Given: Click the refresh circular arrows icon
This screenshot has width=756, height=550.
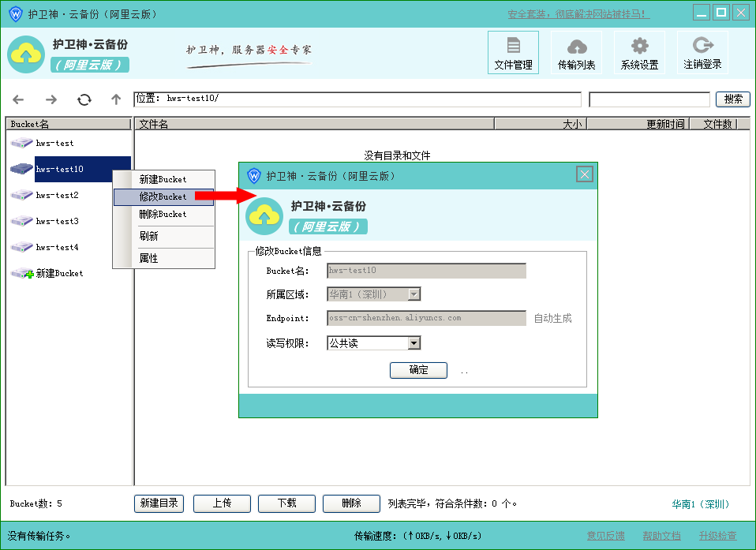Looking at the screenshot, I should coord(84,99).
